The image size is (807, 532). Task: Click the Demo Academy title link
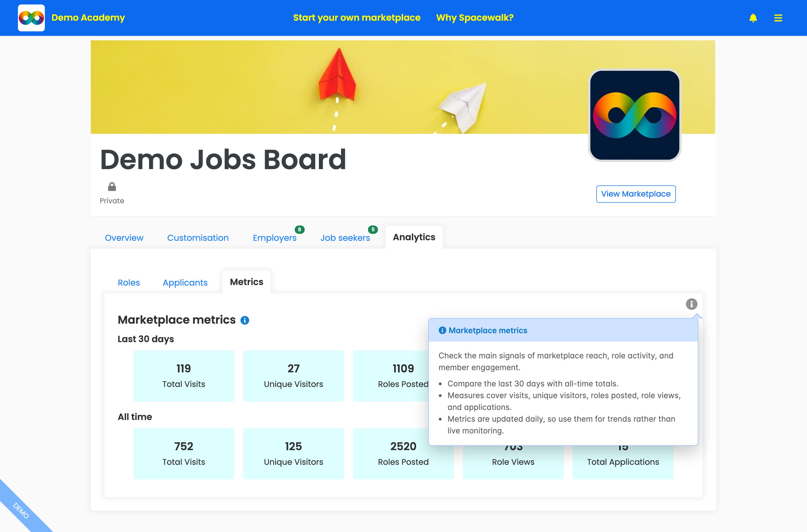[88, 18]
